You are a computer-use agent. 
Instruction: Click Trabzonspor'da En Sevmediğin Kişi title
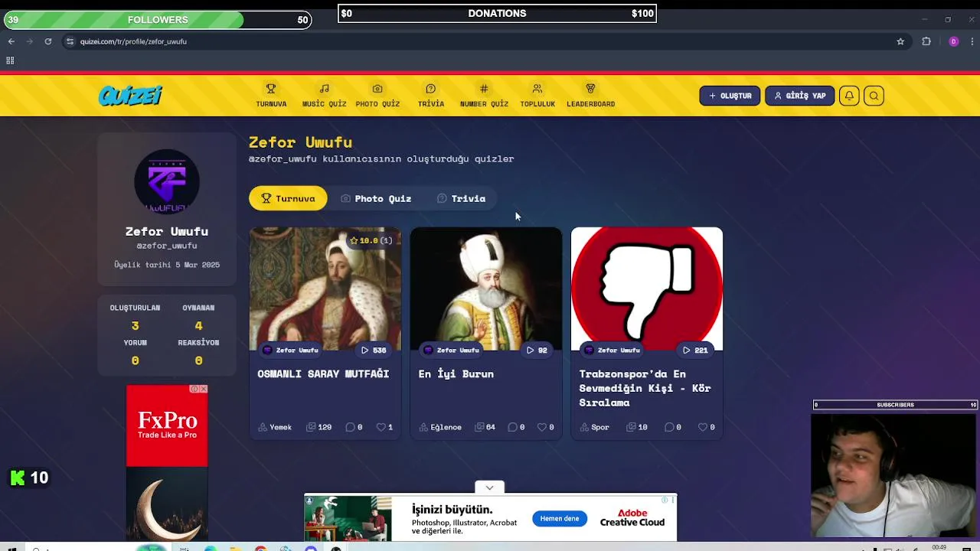point(645,388)
